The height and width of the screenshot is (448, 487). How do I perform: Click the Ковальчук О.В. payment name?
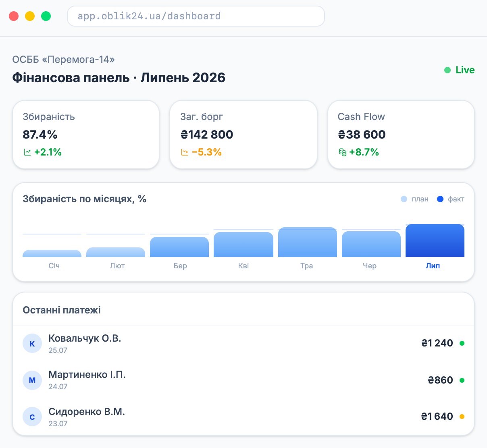click(x=85, y=338)
